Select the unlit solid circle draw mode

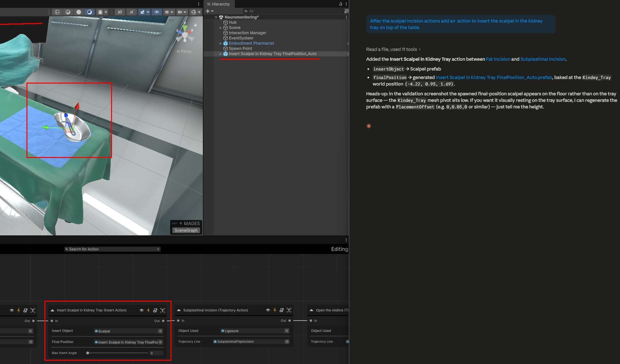point(79,12)
